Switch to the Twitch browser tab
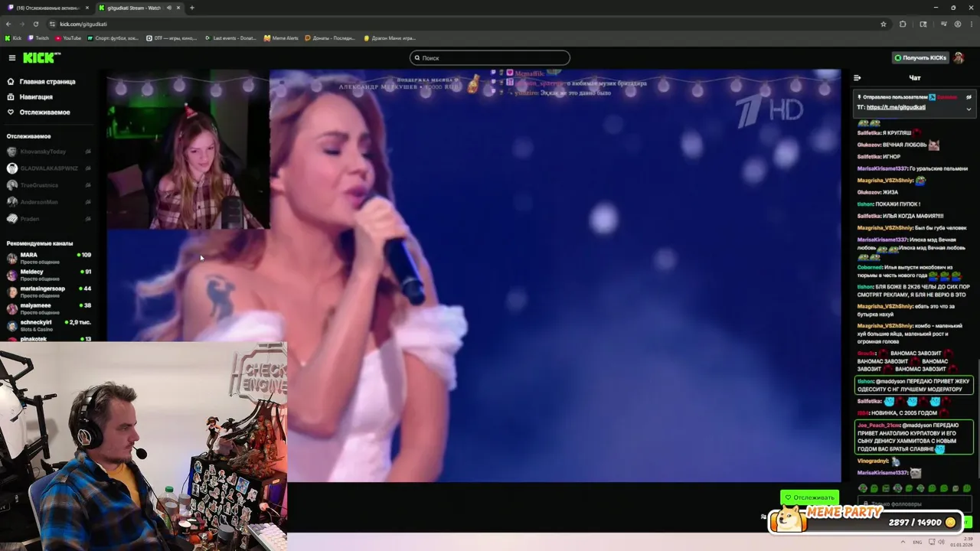This screenshot has width=980, height=551. (46, 8)
